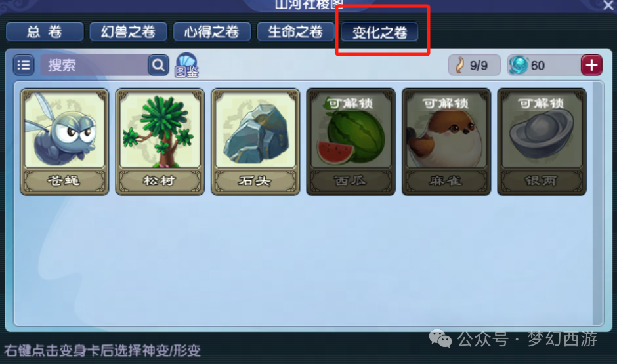Click the red plus add-currency button
This screenshot has width=617, height=364.
(x=591, y=65)
